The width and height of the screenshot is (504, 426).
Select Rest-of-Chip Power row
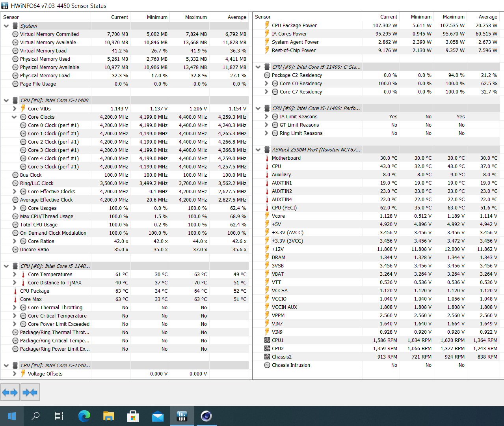point(376,50)
